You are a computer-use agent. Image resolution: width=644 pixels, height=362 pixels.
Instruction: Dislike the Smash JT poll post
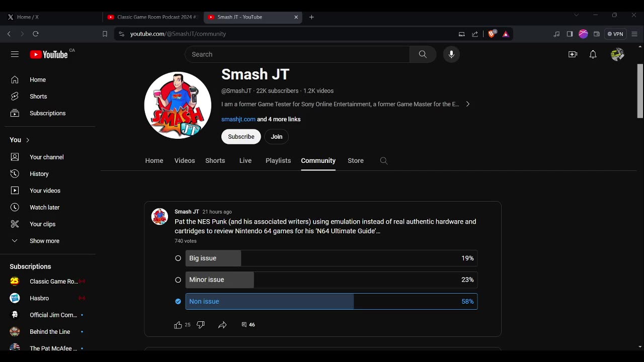tap(201, 325)
